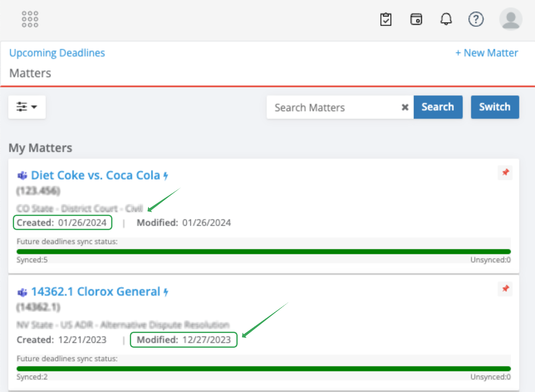Click 'Modified: 12/27/2023' text
The height and width of the screenshot is (392, 535).
coord(184,340)
